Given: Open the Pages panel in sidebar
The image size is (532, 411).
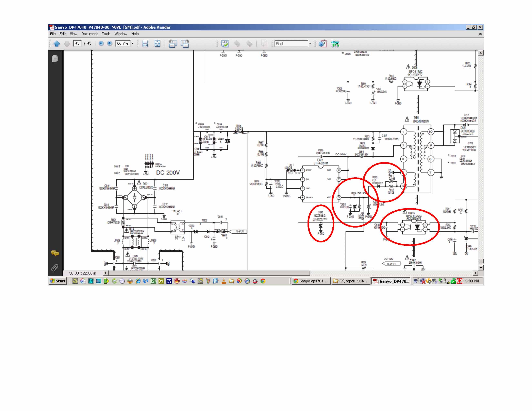Looking at the screenshot, I should [55, 59].
